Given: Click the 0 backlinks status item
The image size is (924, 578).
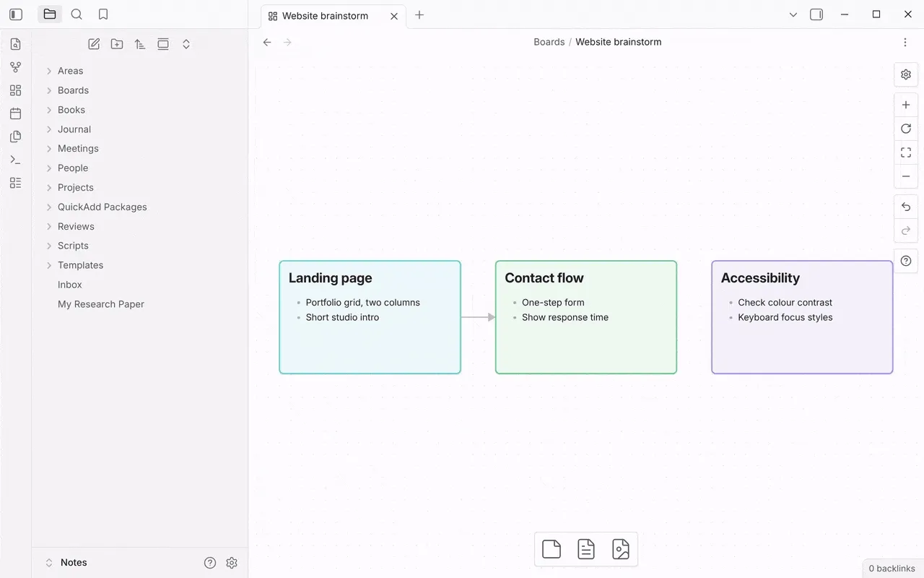Looking at the screenshot, I should pos(892,569).
